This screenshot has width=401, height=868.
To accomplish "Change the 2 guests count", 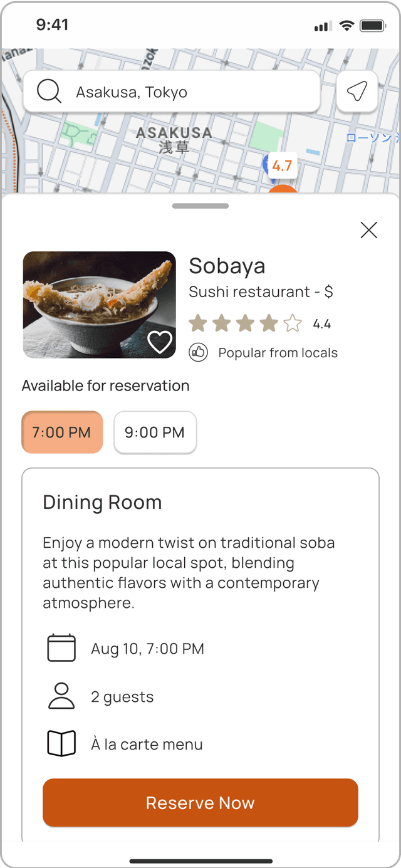I will [122, 697].
